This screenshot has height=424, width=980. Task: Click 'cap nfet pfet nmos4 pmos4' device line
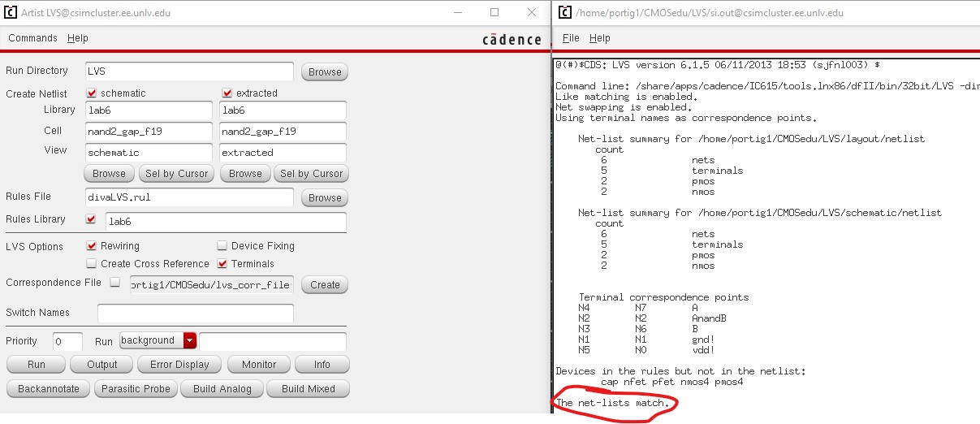pos(671,382)
